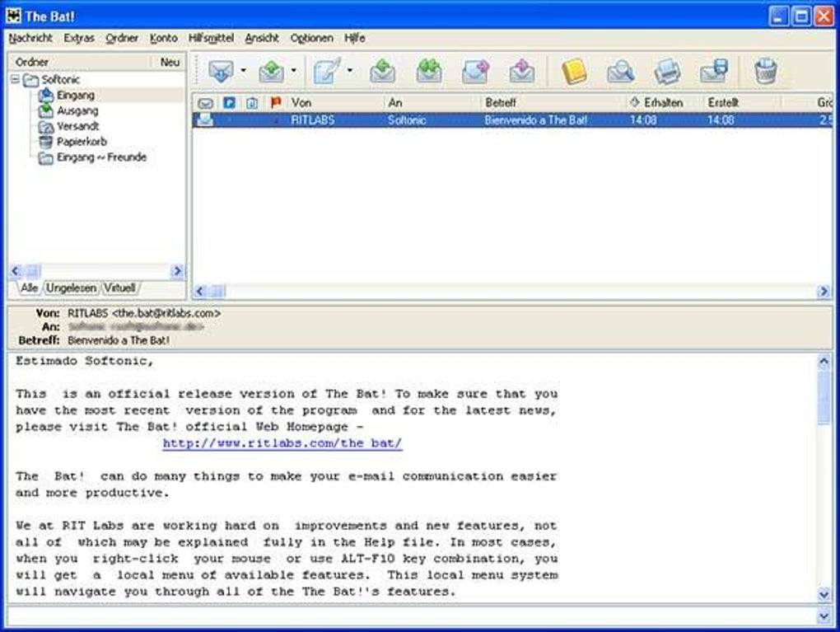Click the RITLABS sender cell in message list

click(312, 120)
